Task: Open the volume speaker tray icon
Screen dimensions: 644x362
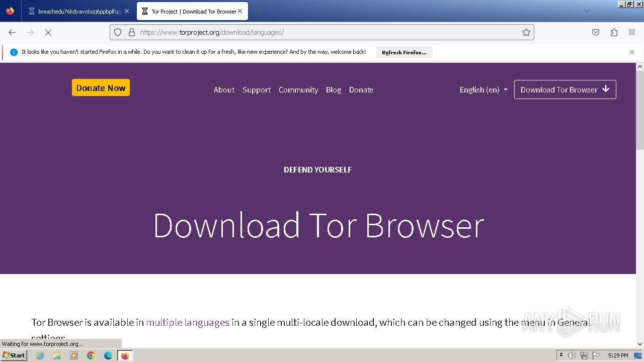Action: (572, 355)
